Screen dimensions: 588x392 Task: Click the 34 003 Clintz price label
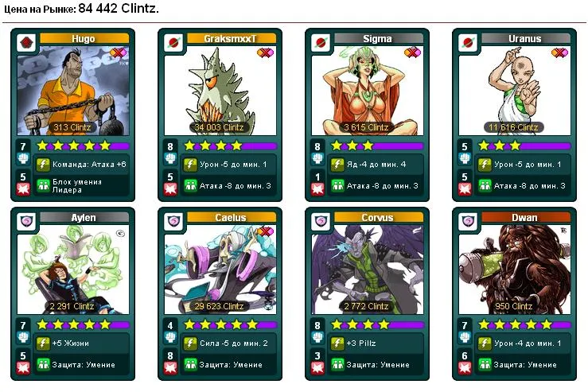tap(219, 127)
